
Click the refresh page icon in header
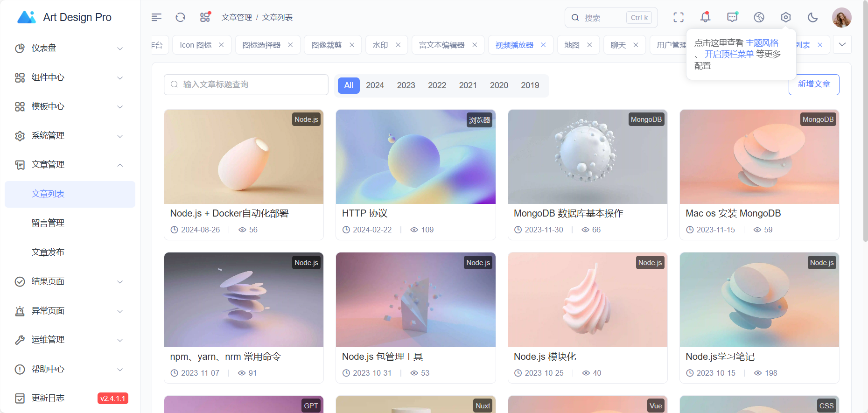(181, 17)
